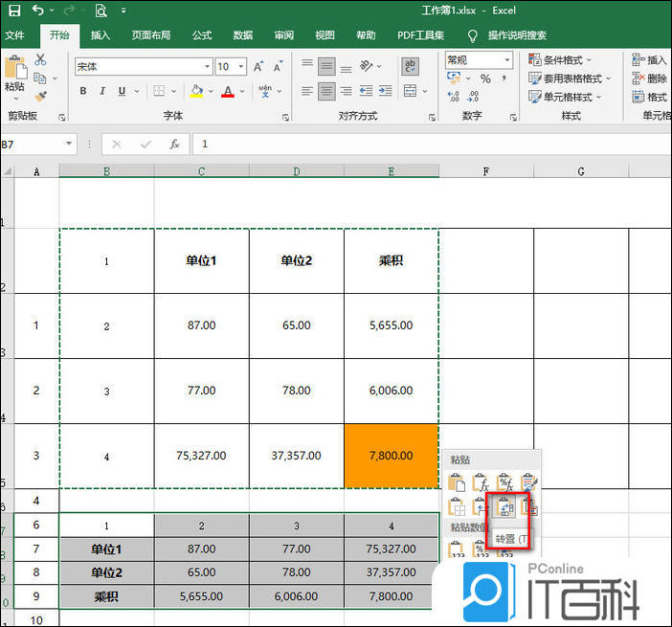Click the bottom-align icon
Image resolution: width=672 pixels, height=627 pixels.
coord(347,68)
